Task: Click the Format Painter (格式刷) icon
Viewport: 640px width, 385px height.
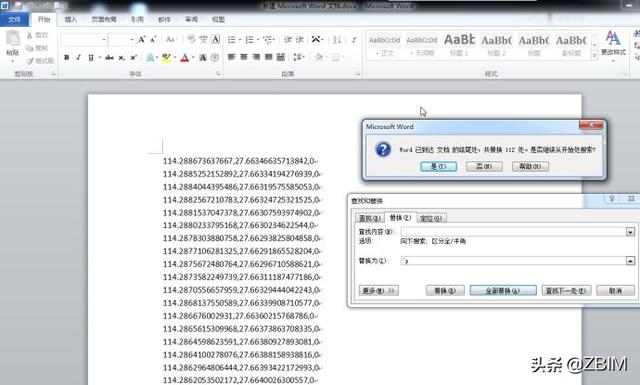Action: click(30, 61)
